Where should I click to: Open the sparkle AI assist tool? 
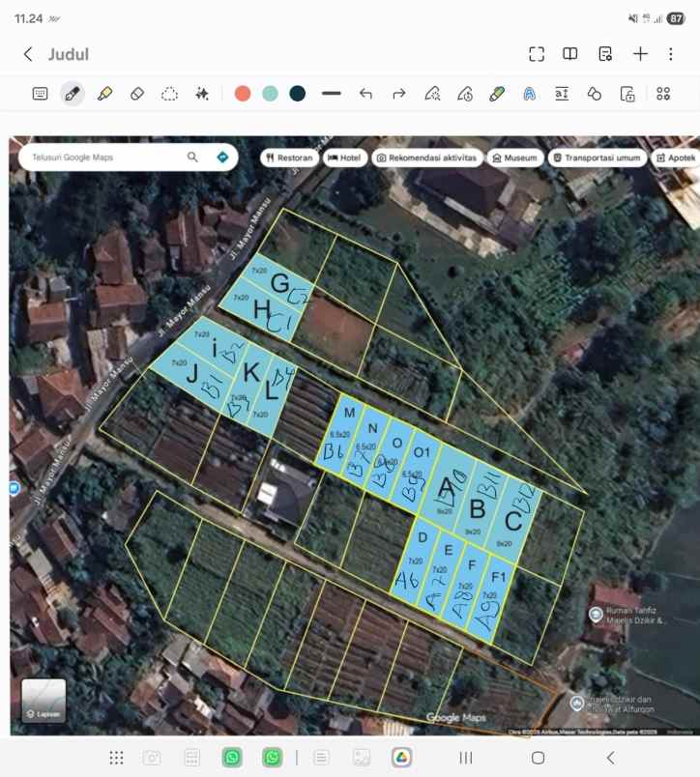pos(202,94)
